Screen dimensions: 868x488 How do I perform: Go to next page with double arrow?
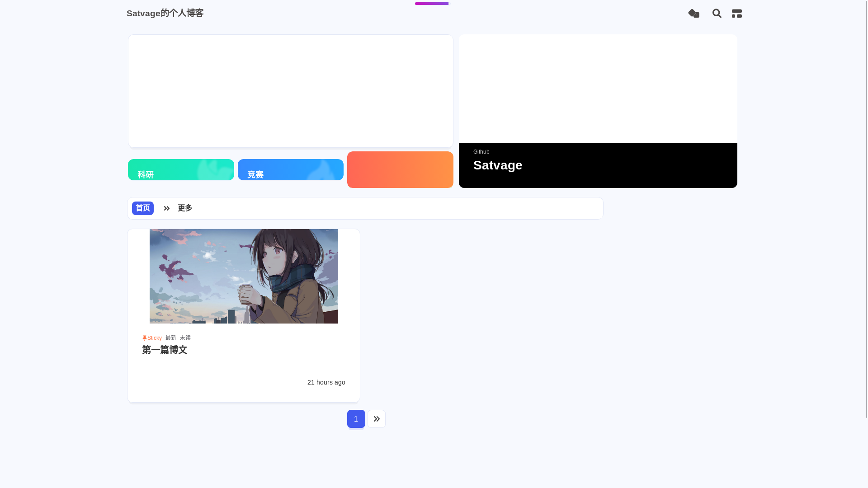(x=377, y=419)
